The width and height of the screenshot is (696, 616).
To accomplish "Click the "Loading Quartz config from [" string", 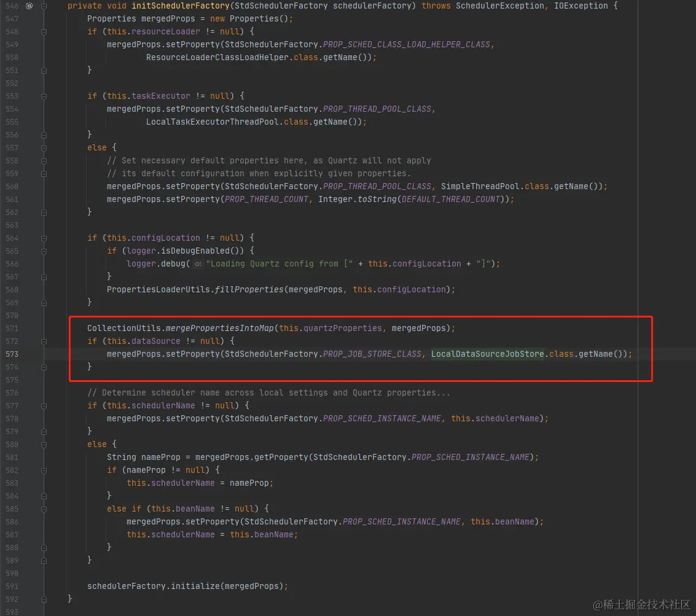I will [280, 263].
